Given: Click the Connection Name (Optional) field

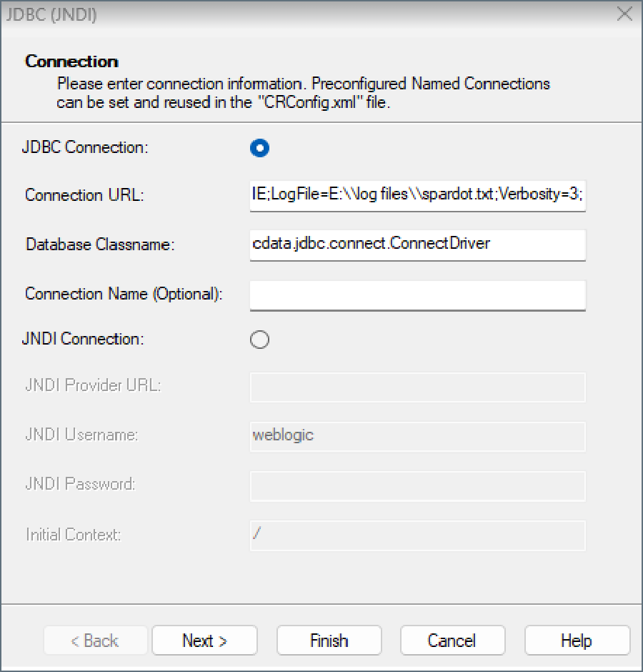Looking at the screenshot, I should click(417, 295).
